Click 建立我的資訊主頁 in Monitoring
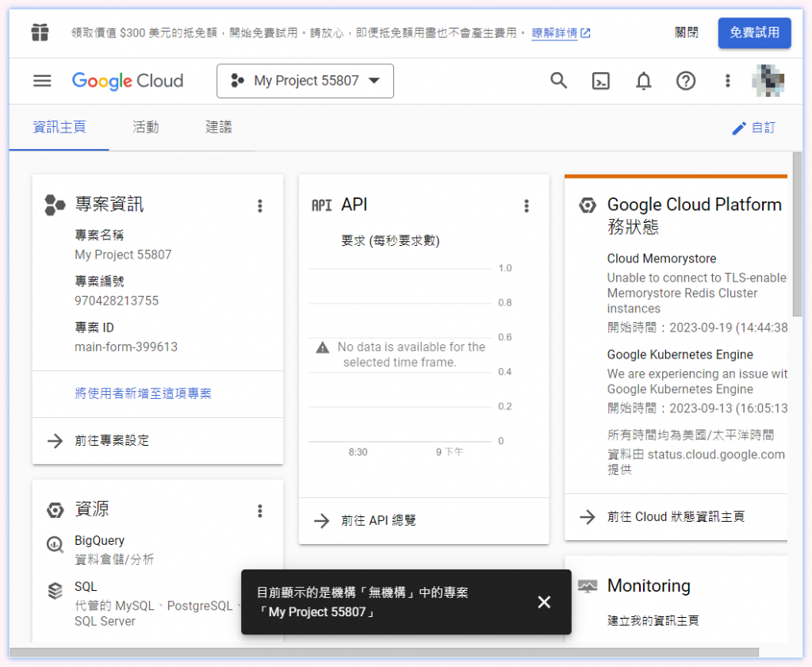The image size is (812, 667). [x=653, y=620]
